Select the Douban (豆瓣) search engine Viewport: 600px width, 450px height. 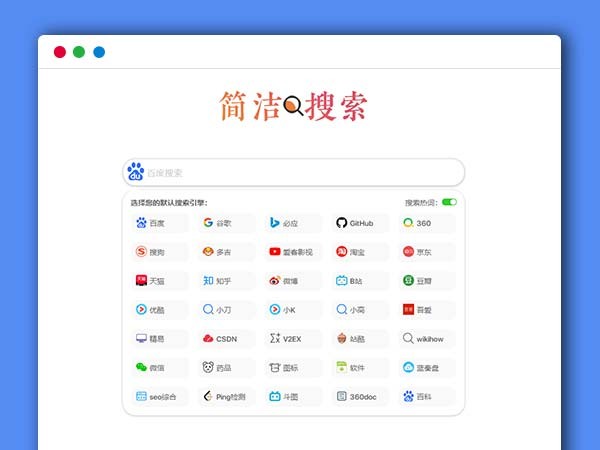tap(427, 281)
